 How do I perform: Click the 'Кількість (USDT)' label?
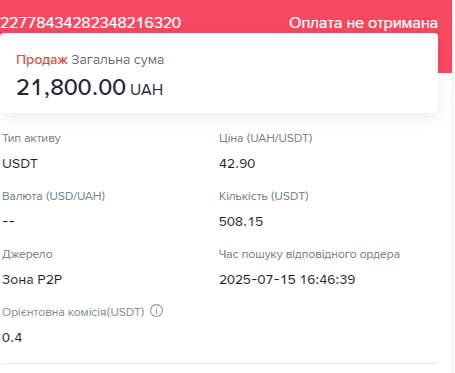[x=264, y=196]
